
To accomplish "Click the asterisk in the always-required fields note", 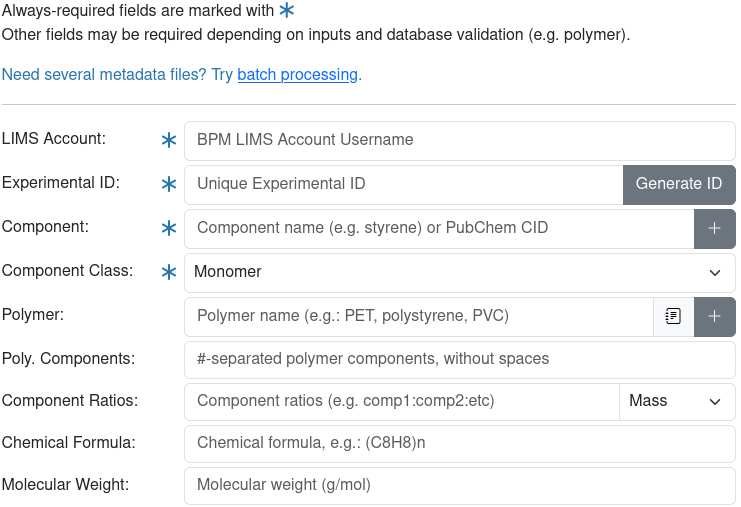I will click(x=287, y=11).
